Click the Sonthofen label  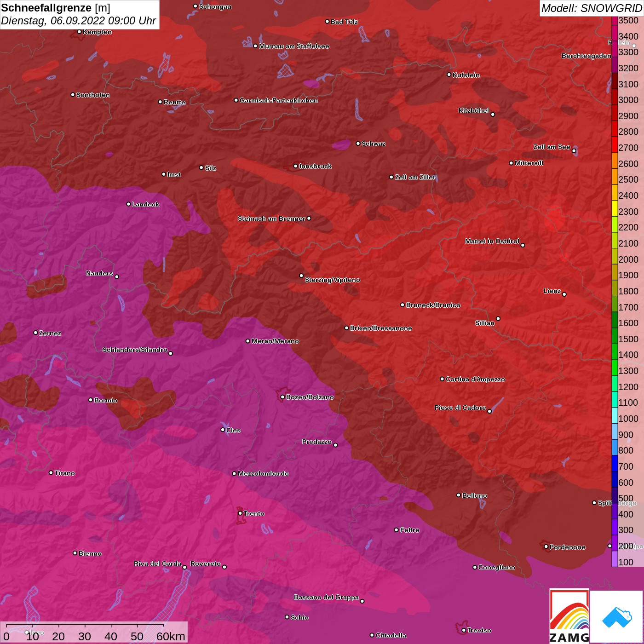93,95
